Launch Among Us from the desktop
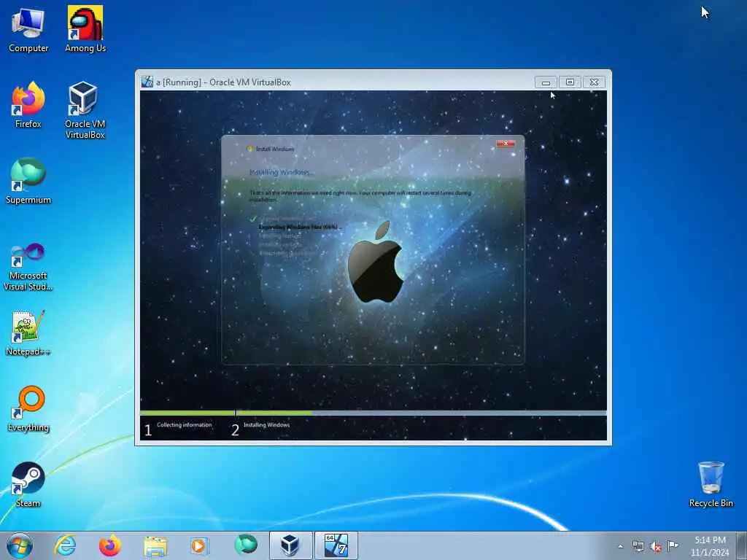The width and height of the screenshot is (747, 560). click(85, 29)
